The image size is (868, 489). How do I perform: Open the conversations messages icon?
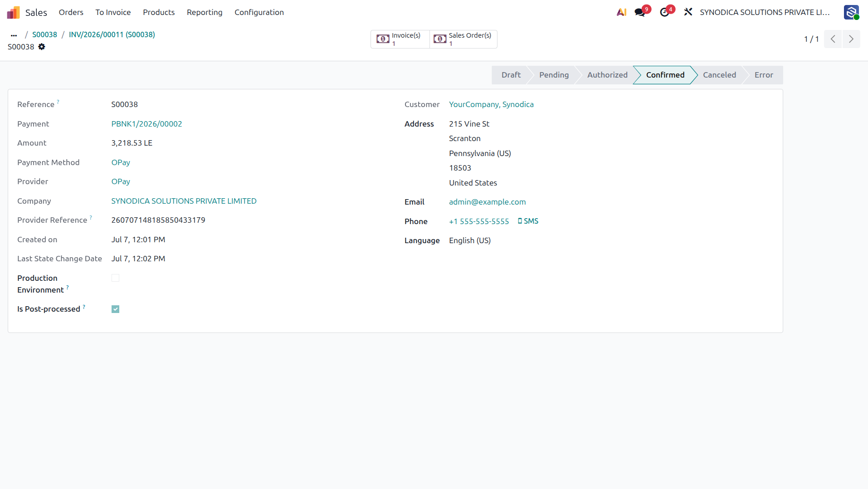tap(640, 12)
